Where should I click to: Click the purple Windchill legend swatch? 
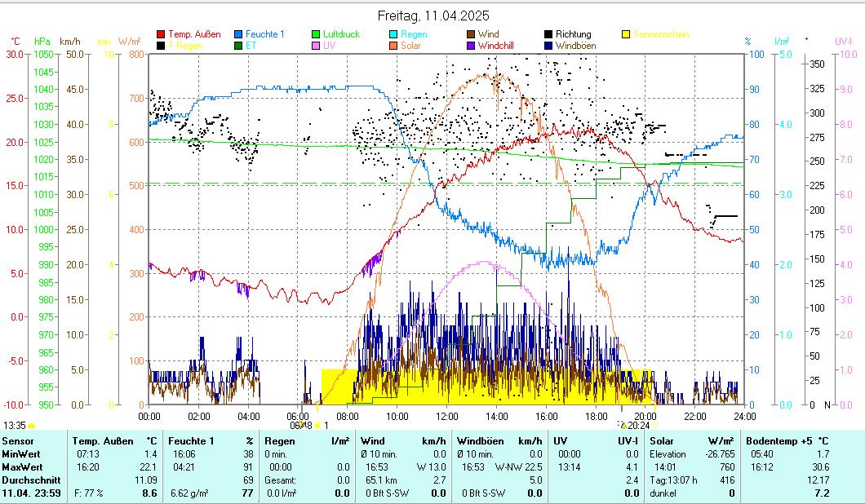pos(471,46)
